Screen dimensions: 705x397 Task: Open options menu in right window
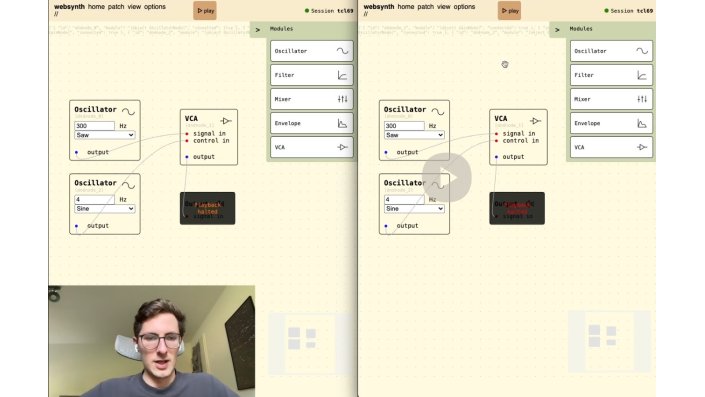[x=464, y=7]
